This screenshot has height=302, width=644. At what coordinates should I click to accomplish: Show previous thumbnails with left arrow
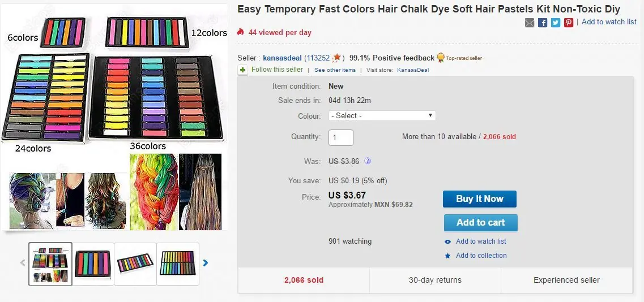23,263
